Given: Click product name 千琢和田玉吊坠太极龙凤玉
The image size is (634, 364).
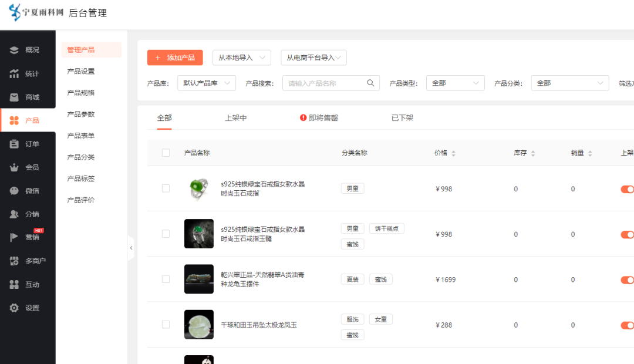Looking at the screenshot, I should 259,325.
